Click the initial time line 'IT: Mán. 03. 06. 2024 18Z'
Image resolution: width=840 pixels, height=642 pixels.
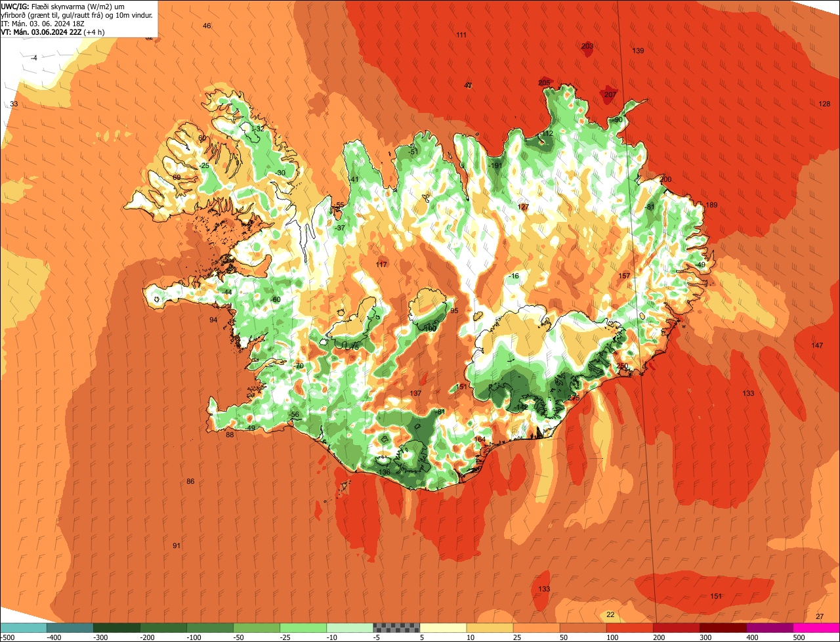[44, 23]
